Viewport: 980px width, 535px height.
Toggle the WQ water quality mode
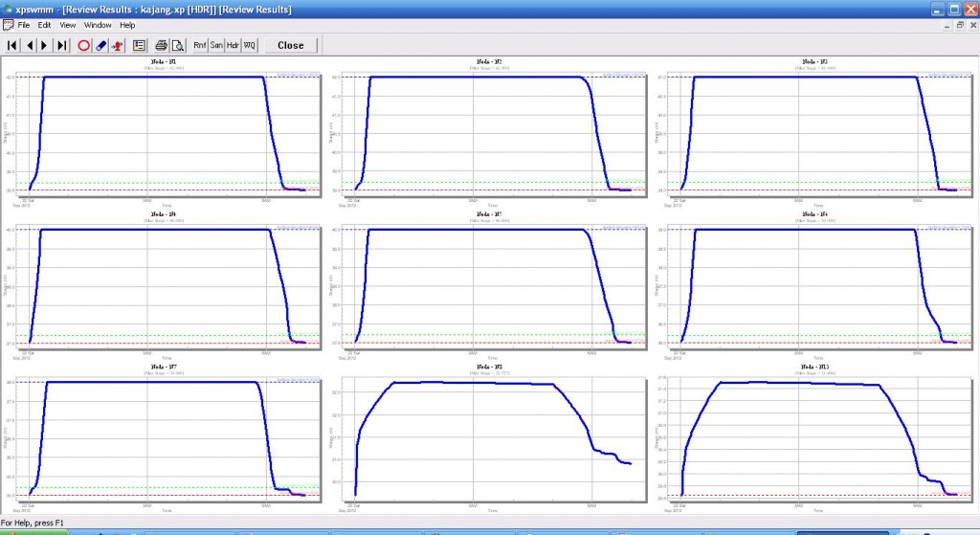(249, 45)
